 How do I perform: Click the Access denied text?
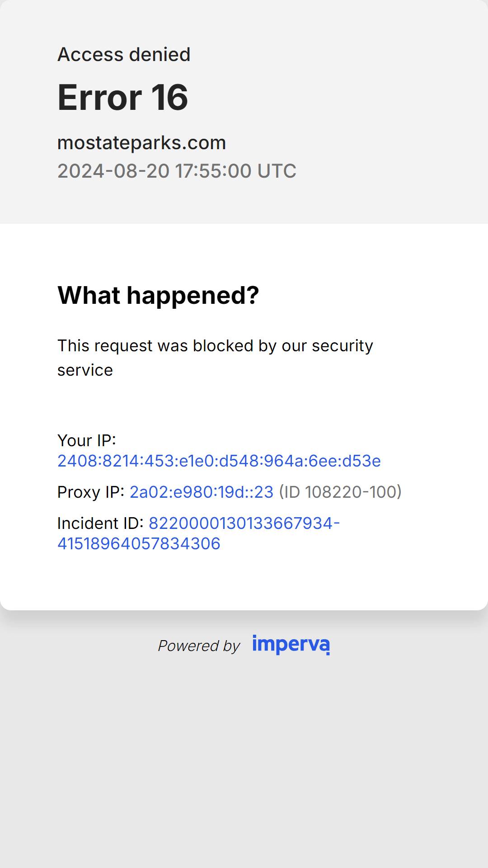click(124, 55)
